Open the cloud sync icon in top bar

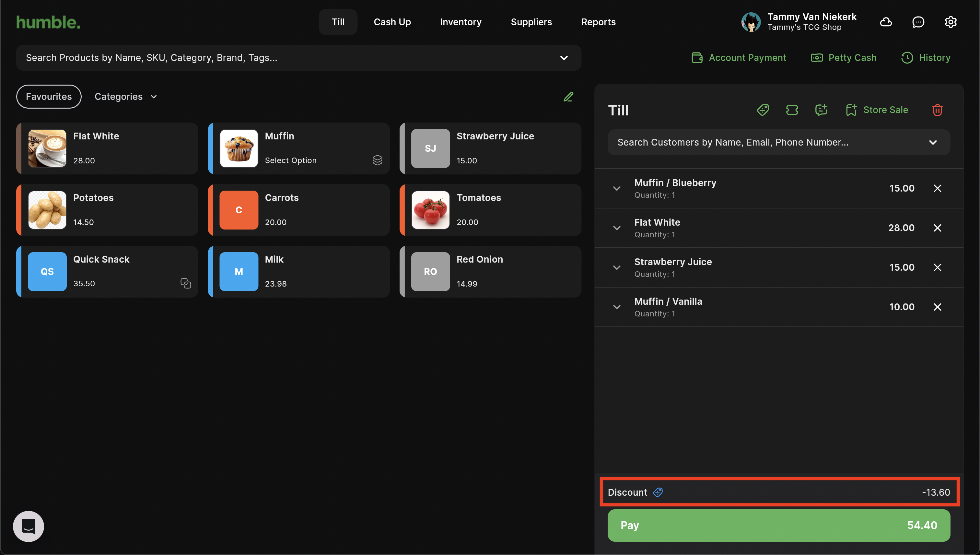(885, 22)
